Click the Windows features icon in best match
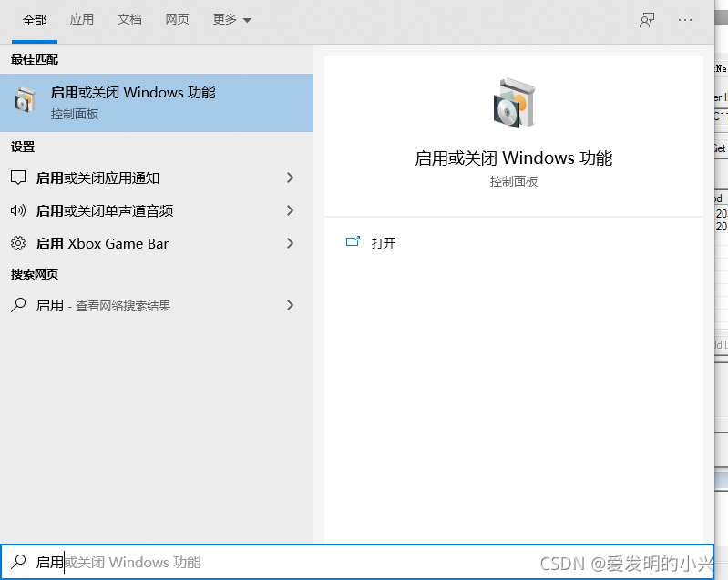The image size is (728, 580). [x=25, y=99]
